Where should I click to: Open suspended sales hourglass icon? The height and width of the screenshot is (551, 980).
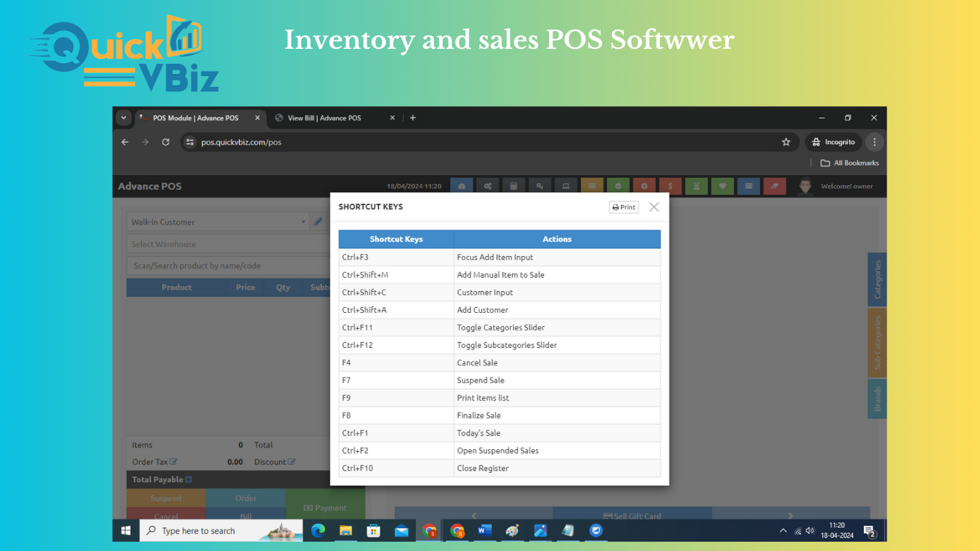click(696, 187)
